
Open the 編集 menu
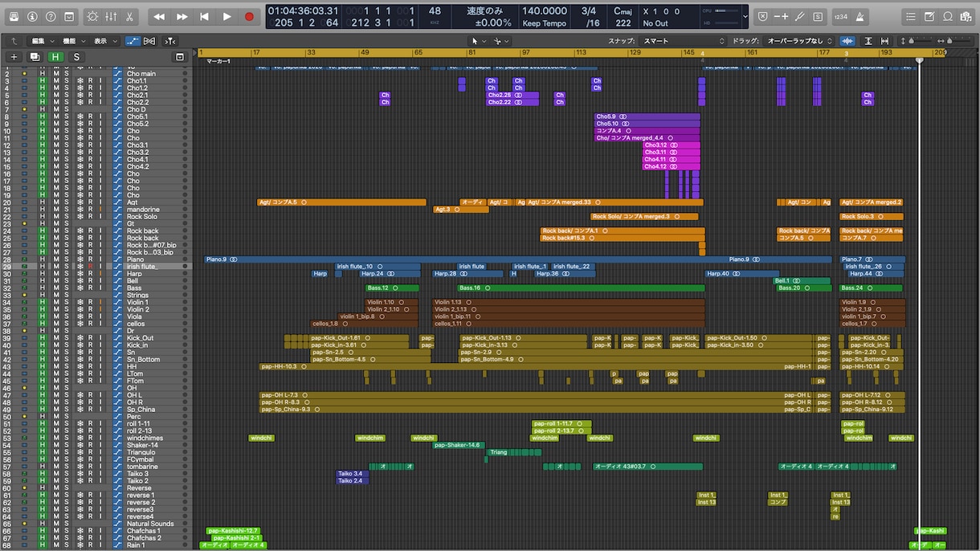(x=43, y=40)
